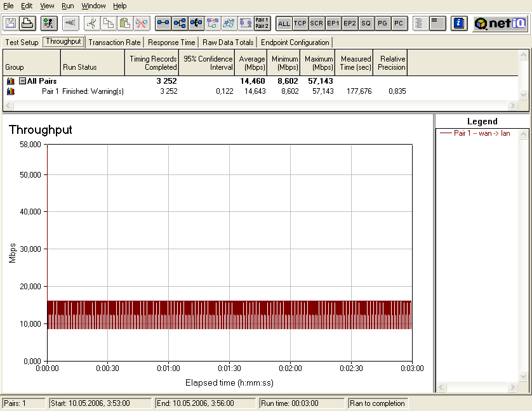Viewport: 532px width, 411px height.
Task: Click the NetIQ logo button
Action: [x=500, y=23]
